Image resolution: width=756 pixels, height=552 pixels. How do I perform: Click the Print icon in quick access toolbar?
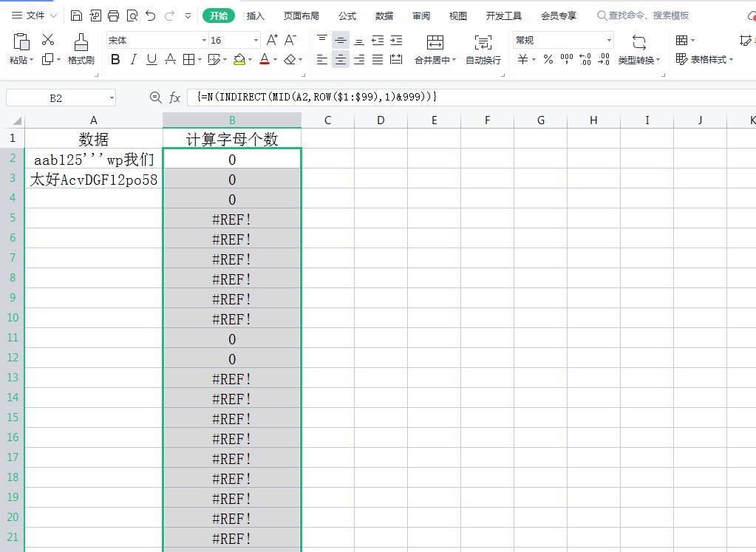(113, 16)
